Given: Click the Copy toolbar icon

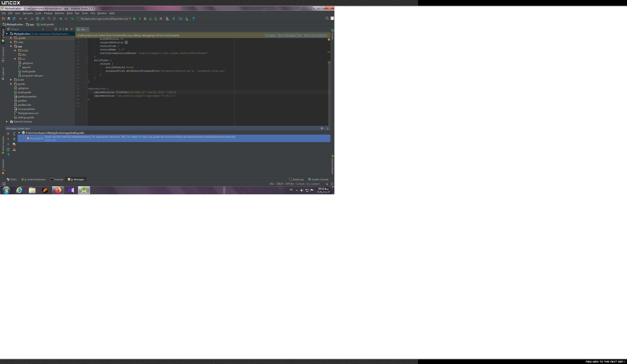Looking at the screenshot, I should pos(37,19).
